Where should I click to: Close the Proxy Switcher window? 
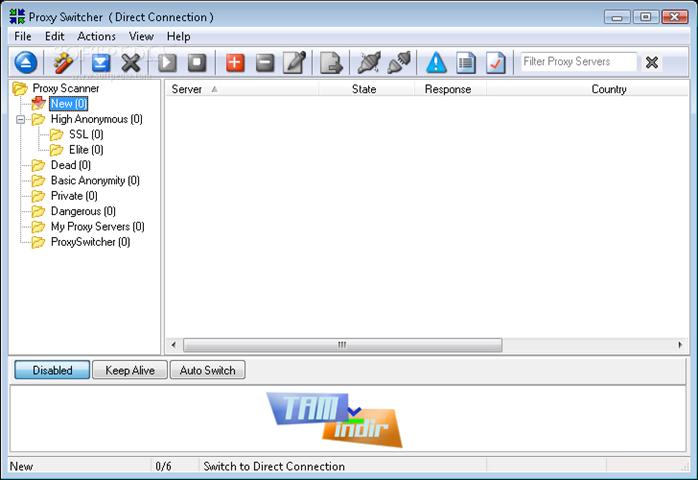point(674,17)
